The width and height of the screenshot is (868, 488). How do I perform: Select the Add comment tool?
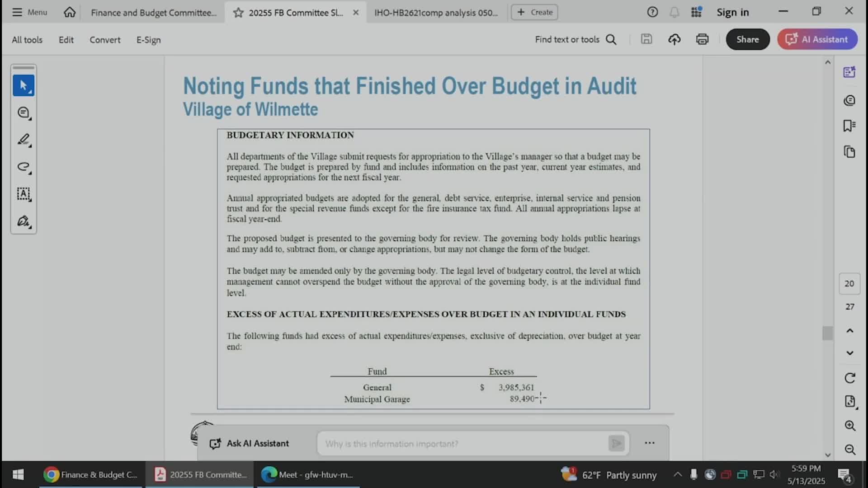tap(24, 113)
